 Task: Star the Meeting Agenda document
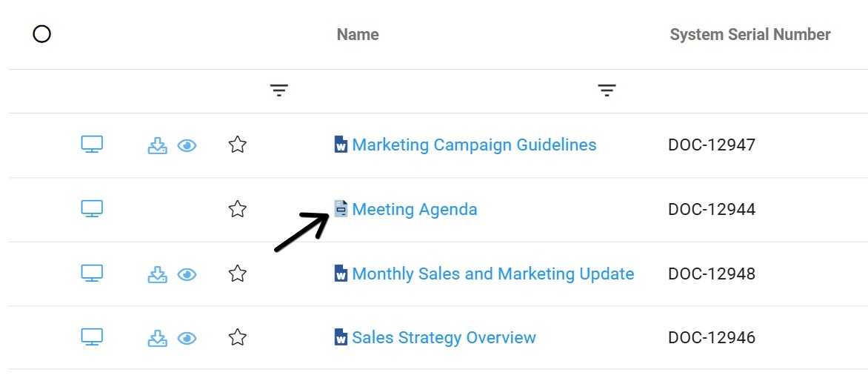(237, 209)
